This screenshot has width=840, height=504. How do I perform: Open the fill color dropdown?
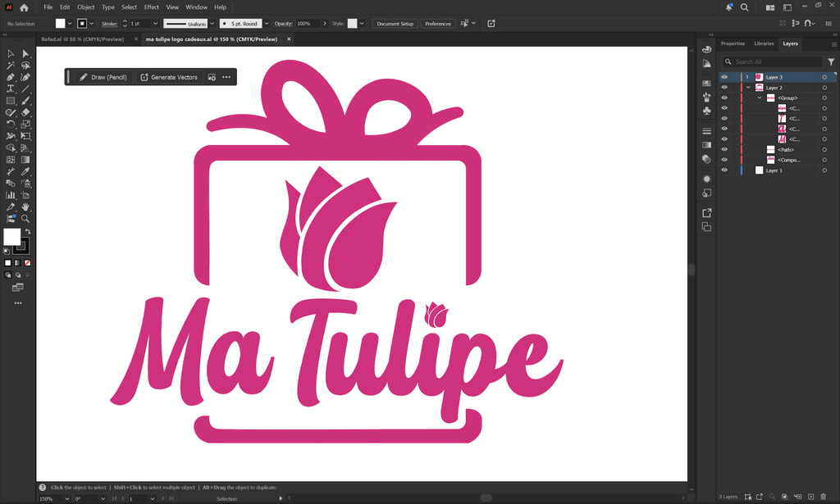tap(70, 24)
